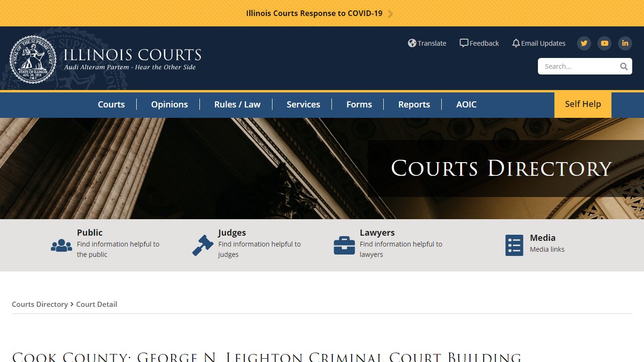Click the Public people icon

[61, 245]
